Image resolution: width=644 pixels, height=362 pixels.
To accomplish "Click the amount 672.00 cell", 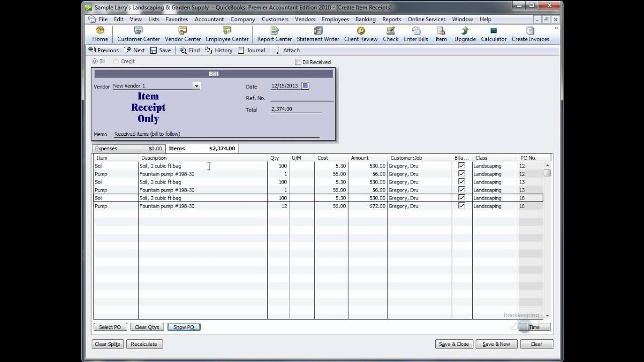I will click(x=367, y=206).
